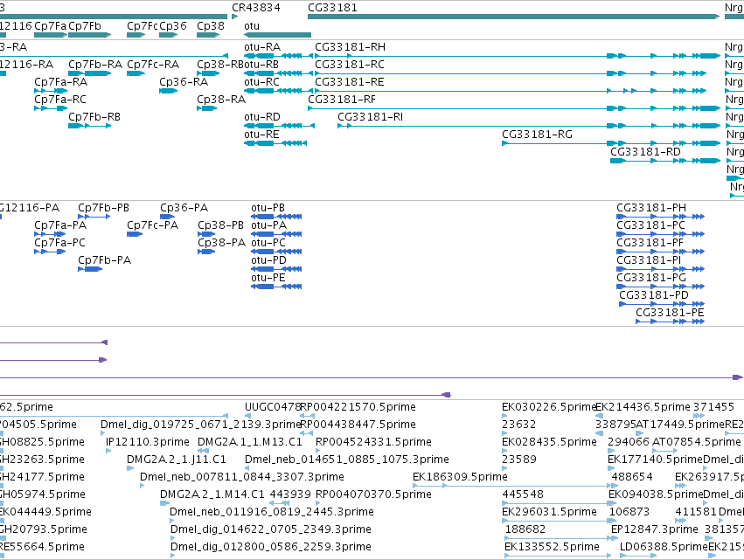Select the CG33181-RG transcript label
This screenshot has height=560, width=744.
pos(537,135)
